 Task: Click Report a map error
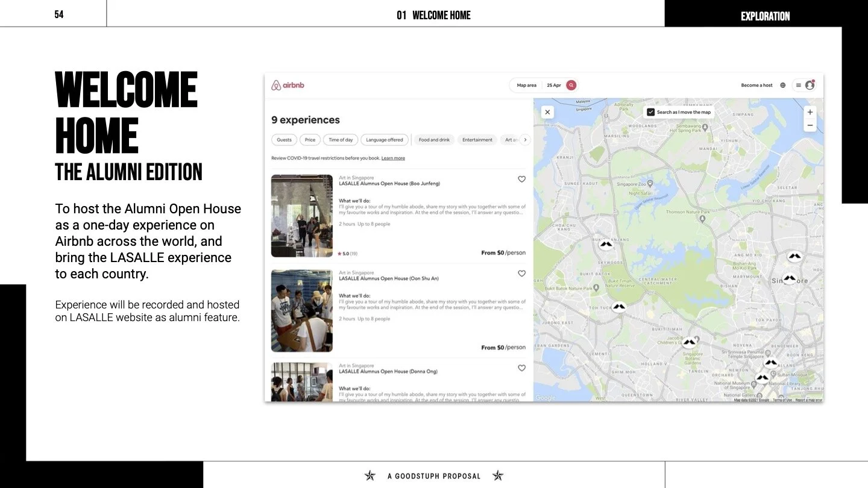click(x=808, y=400)
